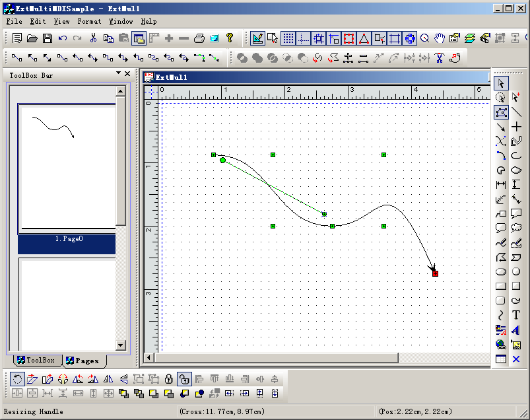The height and width of the screenshot is (420, 530).
Task: Click the yellow question mark Help icon
Action: pyautogui.click(x=230, y=38)
